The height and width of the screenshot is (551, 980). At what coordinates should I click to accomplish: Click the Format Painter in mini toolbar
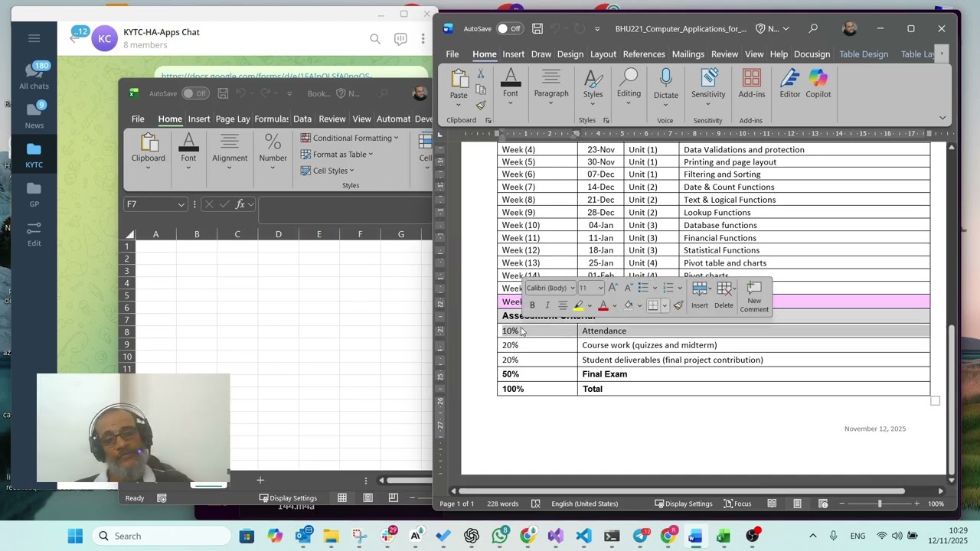tap(678, 305)
